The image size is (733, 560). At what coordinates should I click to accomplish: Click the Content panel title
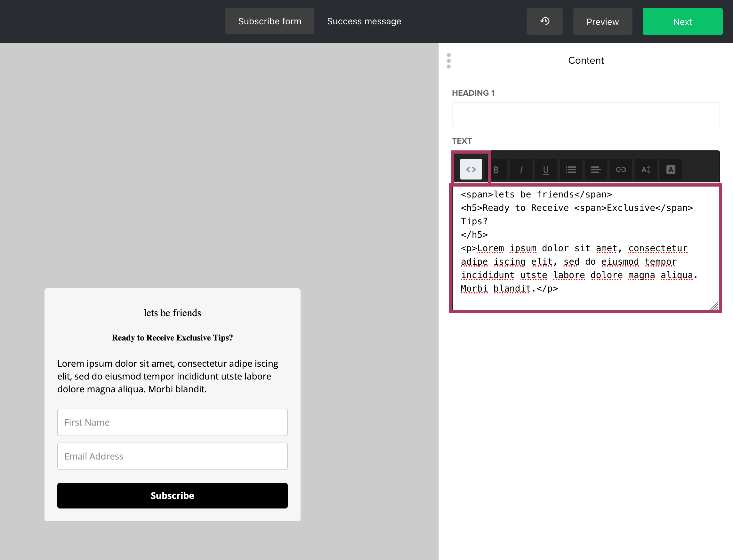[x=586, y=60]
